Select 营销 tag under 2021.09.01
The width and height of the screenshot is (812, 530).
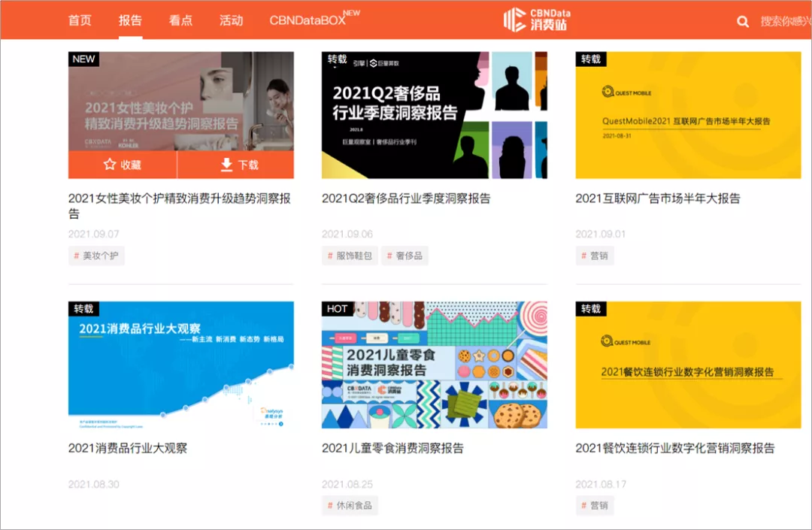(595, 256)
